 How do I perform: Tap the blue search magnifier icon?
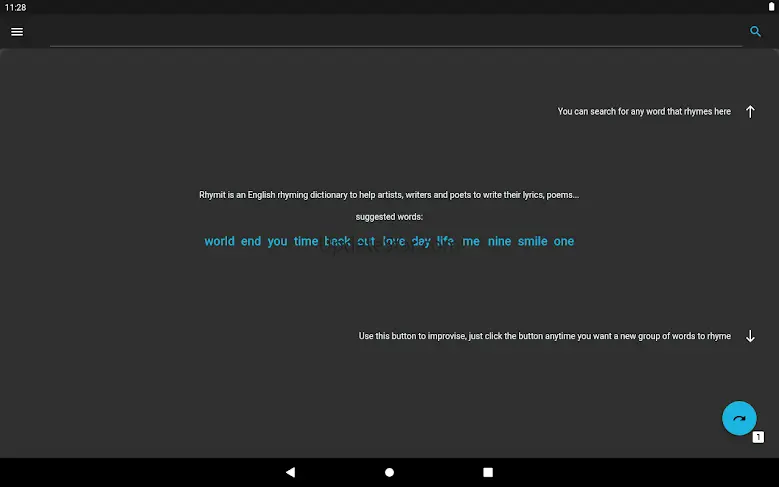coord(755,32)
